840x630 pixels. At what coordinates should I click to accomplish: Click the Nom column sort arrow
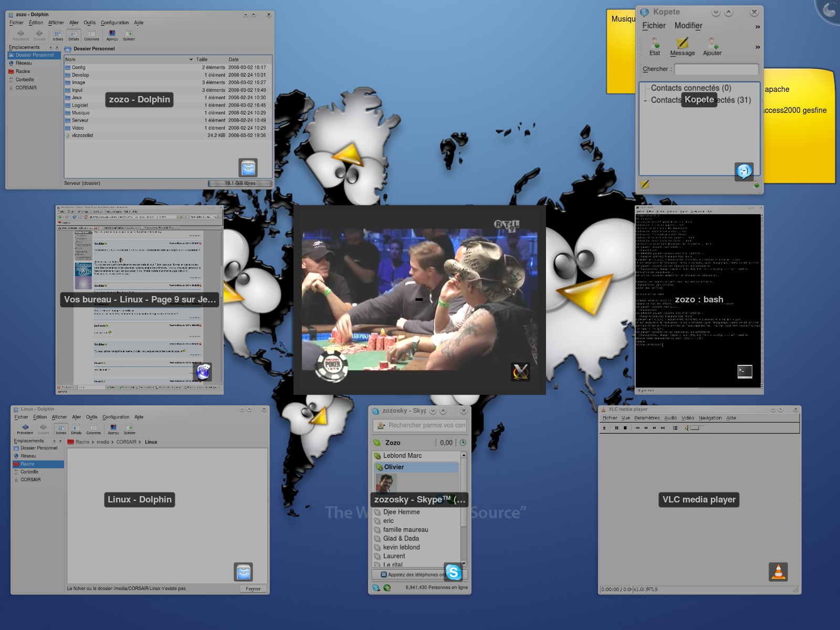click(x=191, y=59)
